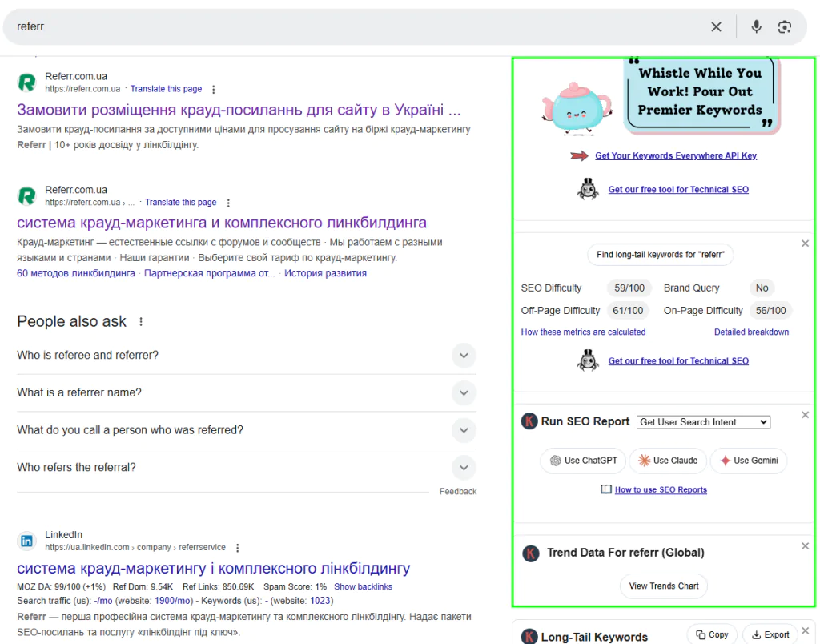Viewport: 820px width, 644px height.
Task: Open more options for first Referr.com.ua result
Action: click(x=213, y=90)
